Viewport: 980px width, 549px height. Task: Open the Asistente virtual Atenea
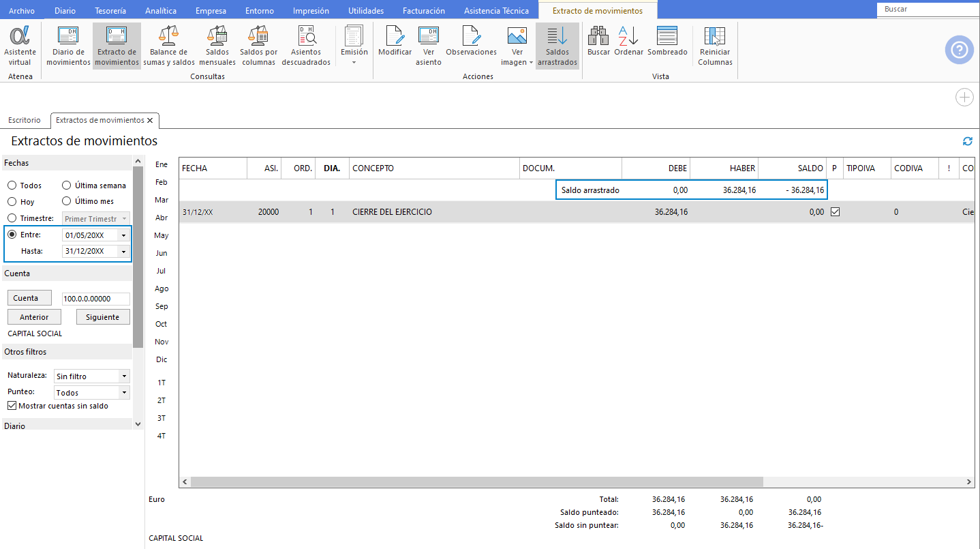click(20, 46)
